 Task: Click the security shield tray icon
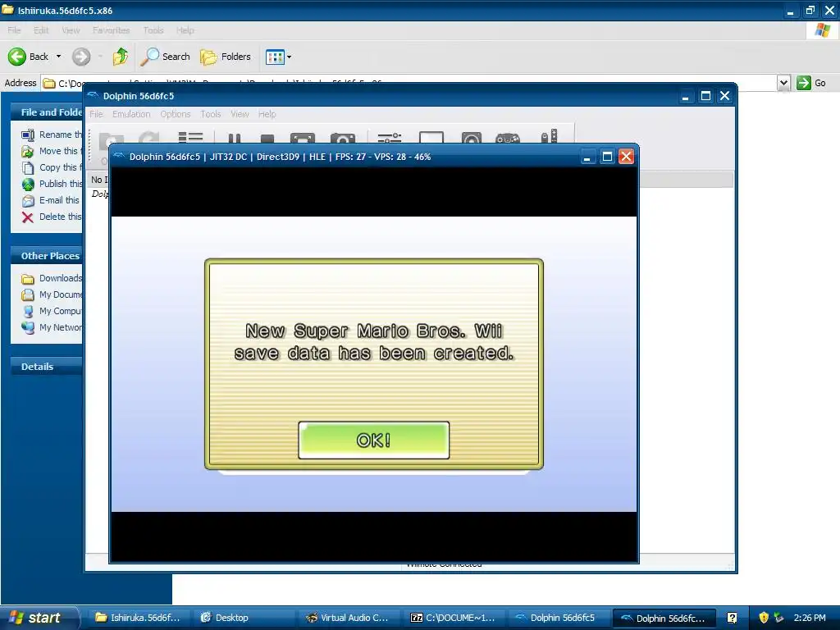tap(764, 618)
